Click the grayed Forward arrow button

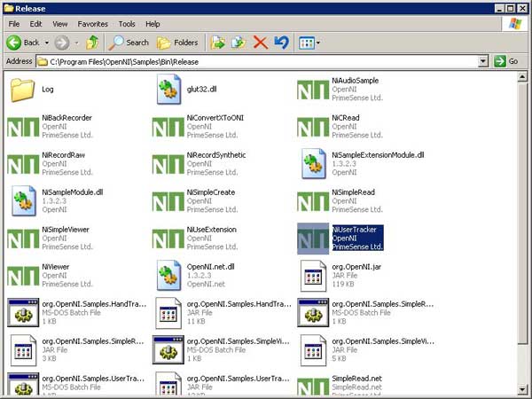[x=62, y=43]
